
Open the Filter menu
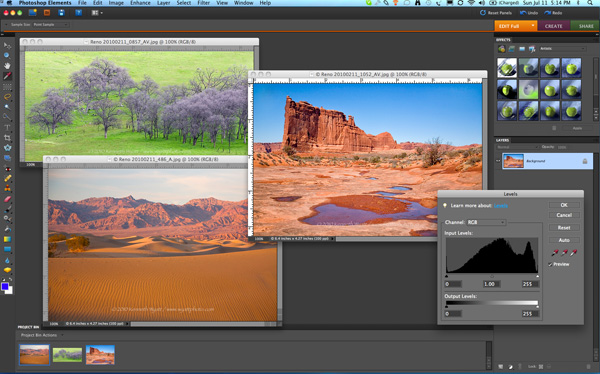pos(203,3)
